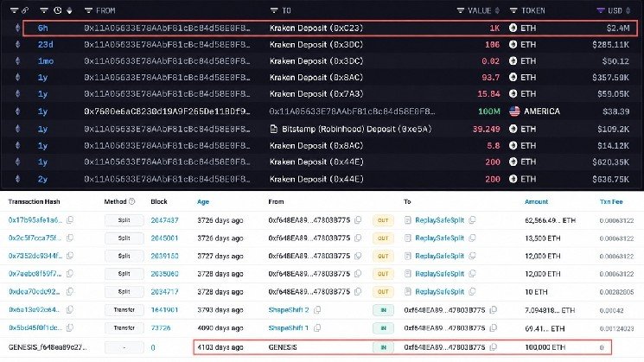Screen dimensions: 644x362
Task: Click the Transfer method badge in block 1641901 row
Action: 124,310
